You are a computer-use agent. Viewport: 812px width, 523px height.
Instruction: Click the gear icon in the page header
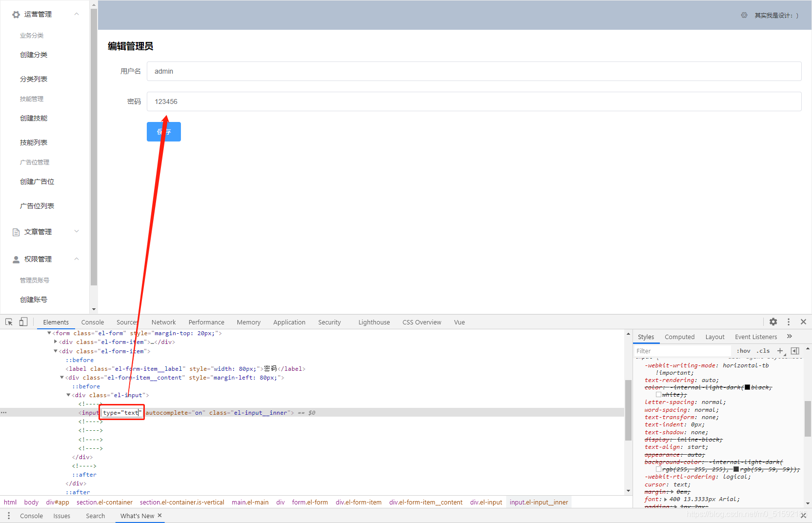744,15
